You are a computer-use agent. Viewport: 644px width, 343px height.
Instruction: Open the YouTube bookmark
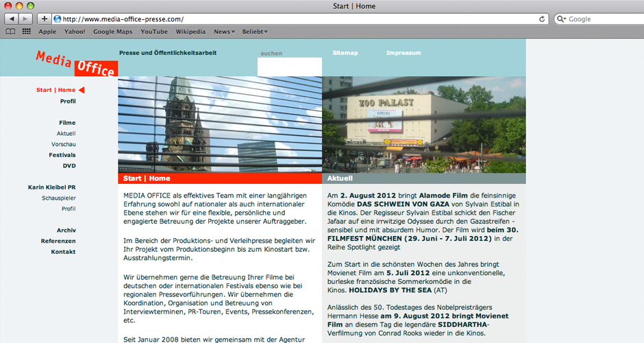click(x=154, y=32)
